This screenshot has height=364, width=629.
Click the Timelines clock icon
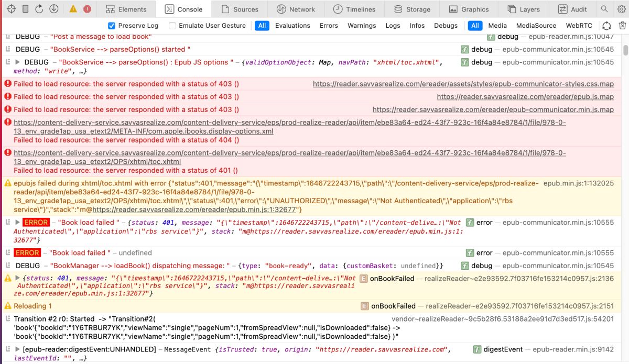point(338,9)
